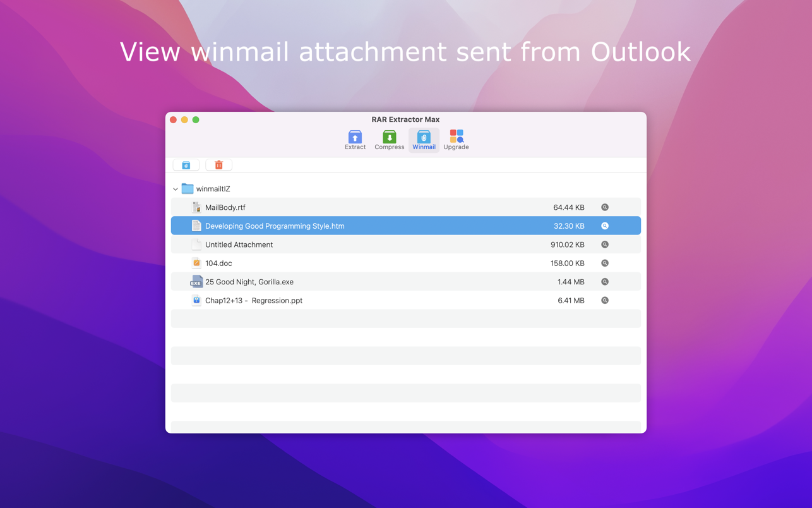Select 25 Good Night, Gorilla.exe file
The image size is (812, 508).
249,282
